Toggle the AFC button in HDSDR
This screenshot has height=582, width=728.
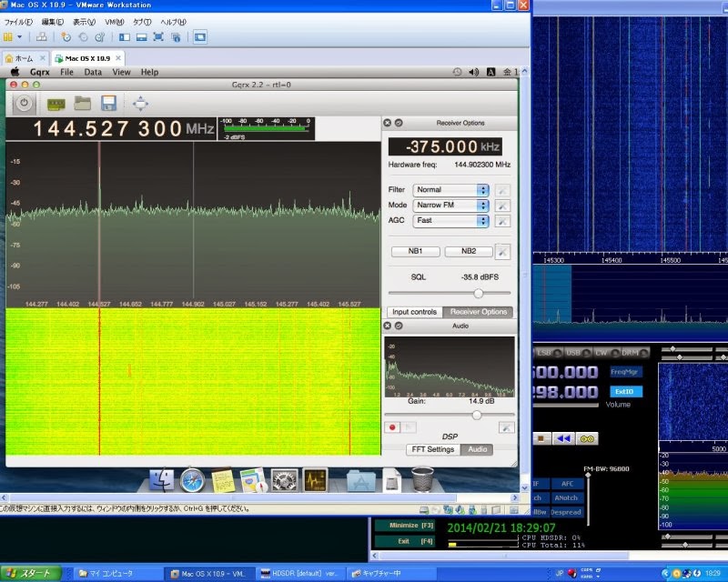point(567,484)
